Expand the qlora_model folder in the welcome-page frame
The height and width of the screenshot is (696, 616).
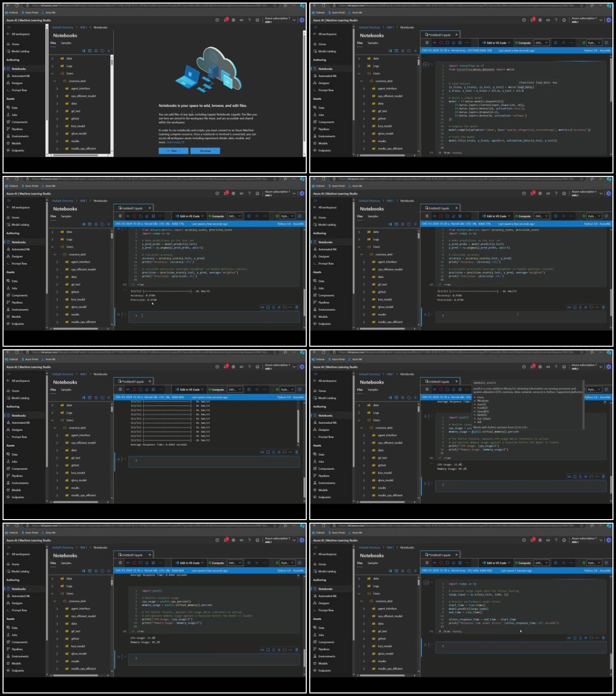click(57, 133)
